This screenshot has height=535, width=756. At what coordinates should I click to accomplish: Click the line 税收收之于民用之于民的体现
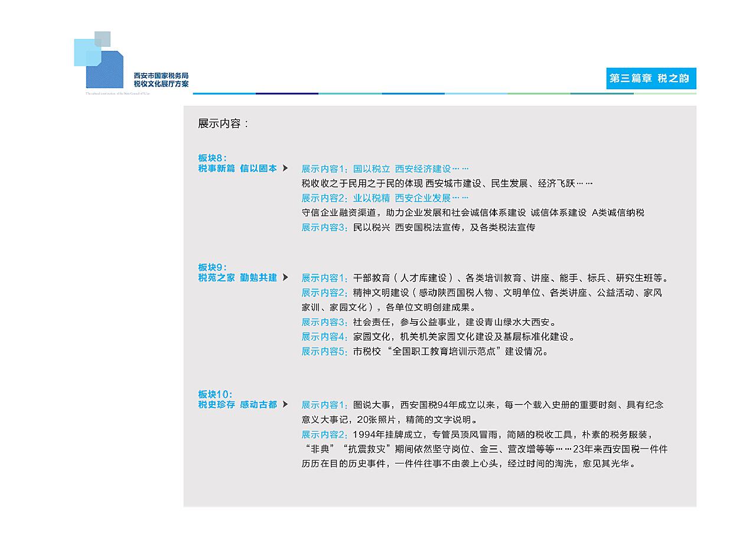pyautogui.click(x=447, y=183)
